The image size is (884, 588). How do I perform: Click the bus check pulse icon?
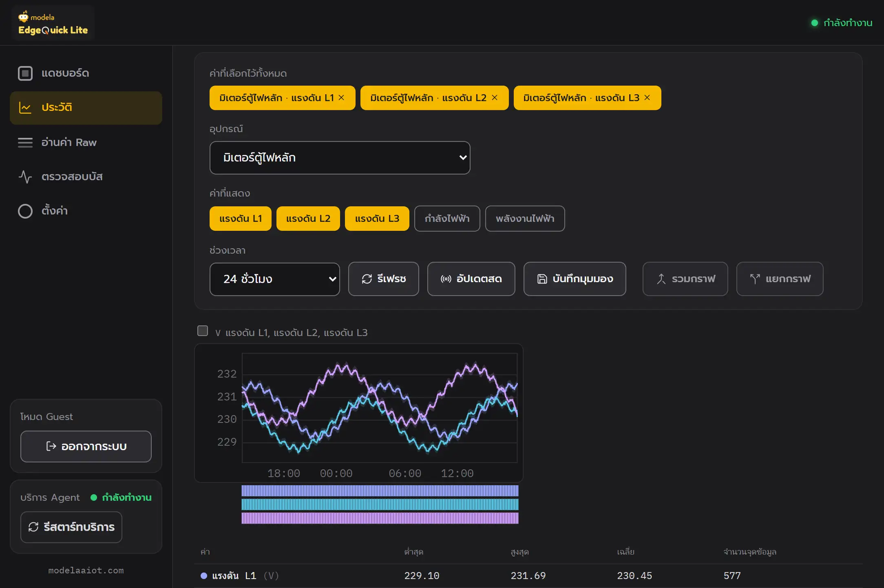click(x=25, y=177)
